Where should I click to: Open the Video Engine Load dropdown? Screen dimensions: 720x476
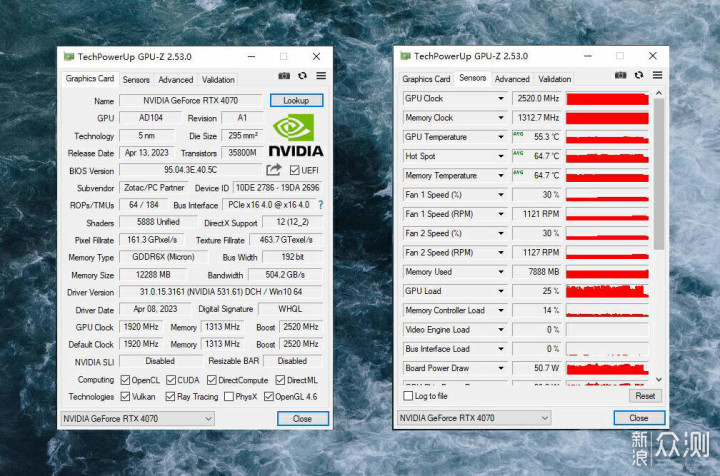501,330
